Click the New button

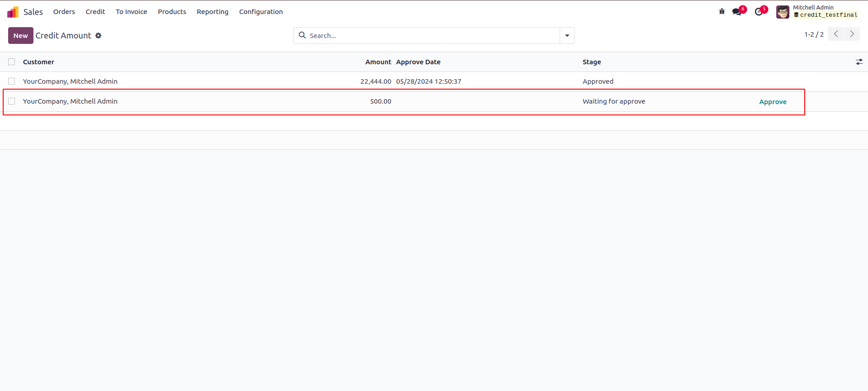coord(20,36)
